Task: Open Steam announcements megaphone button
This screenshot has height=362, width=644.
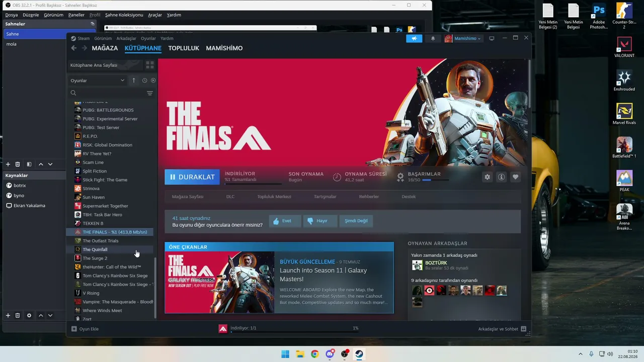Action: (414, 38)
